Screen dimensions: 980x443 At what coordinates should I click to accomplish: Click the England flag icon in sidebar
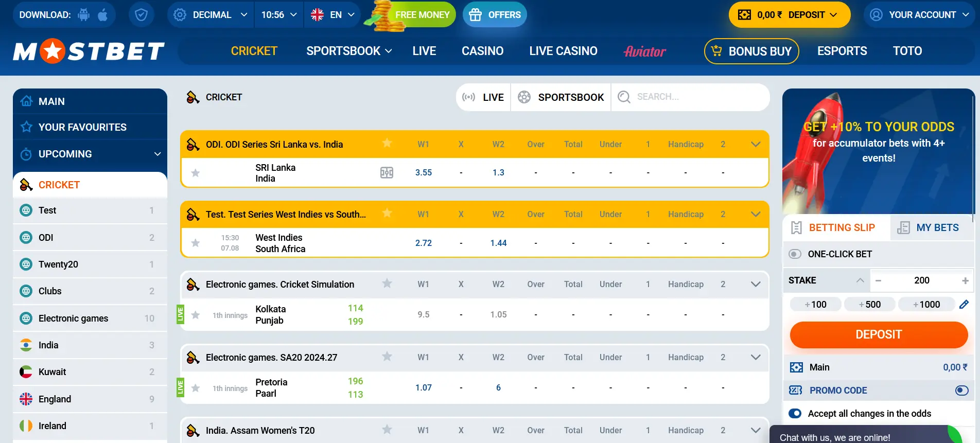pos(26,399)
